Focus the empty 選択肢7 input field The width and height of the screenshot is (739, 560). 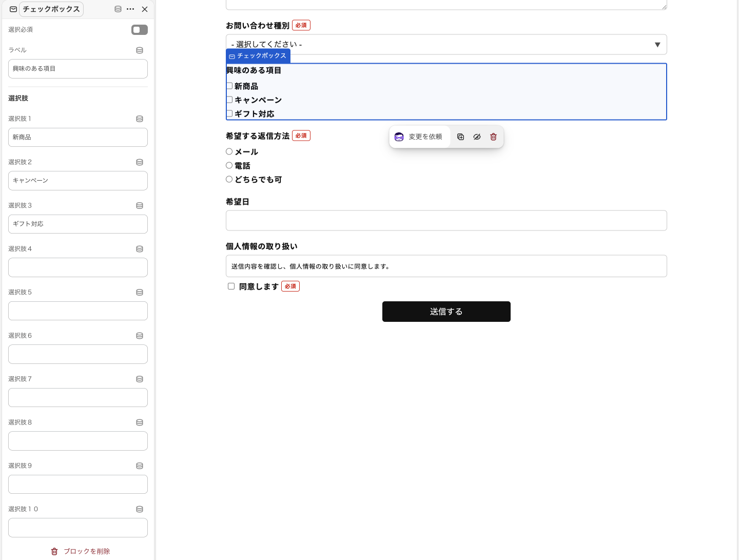click(78, 397)
